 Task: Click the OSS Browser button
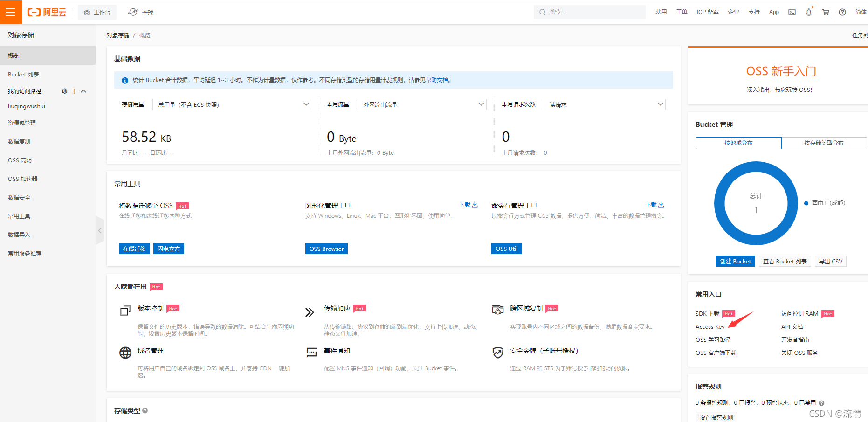point(326,249)
